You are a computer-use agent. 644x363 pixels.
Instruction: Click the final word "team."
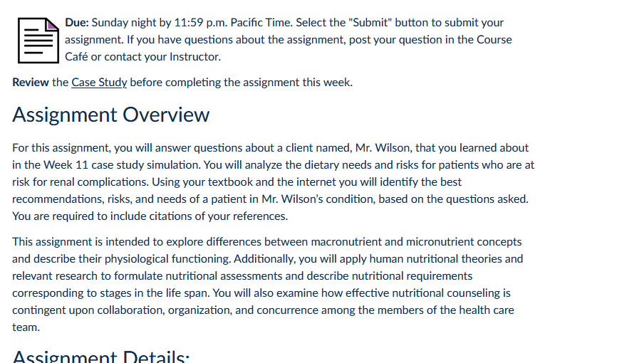[x=26, y=327]
